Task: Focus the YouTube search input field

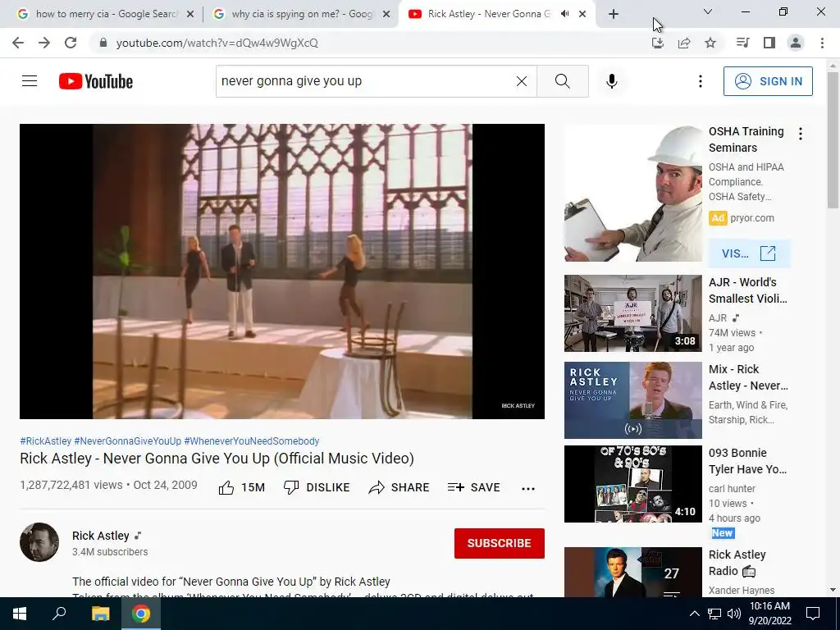Action: pos(364,81)
